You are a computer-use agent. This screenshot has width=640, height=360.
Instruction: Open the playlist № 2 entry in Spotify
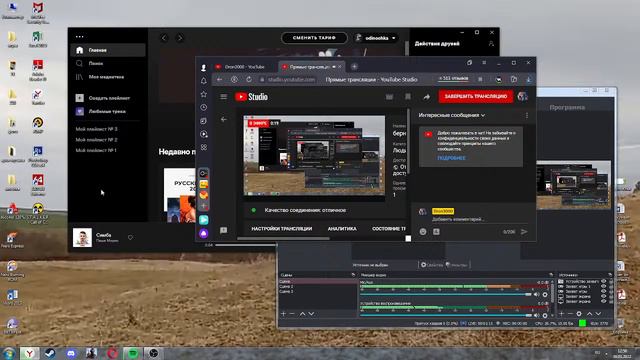pos(96,140)
